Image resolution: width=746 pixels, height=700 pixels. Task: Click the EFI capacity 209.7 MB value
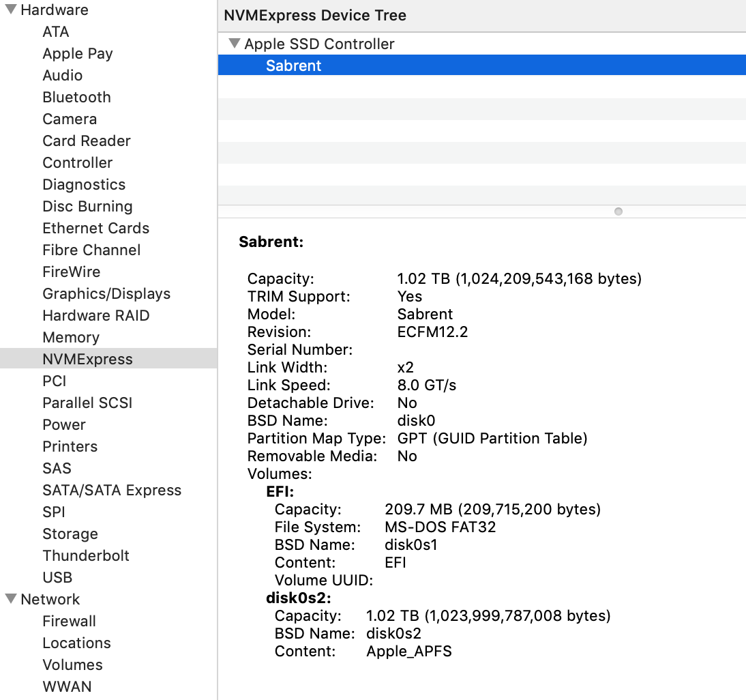[x=492, y=509]
